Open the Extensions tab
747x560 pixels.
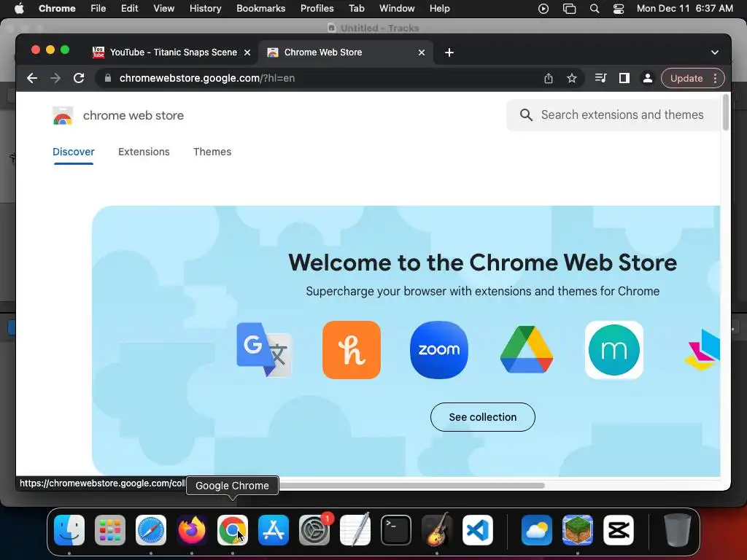[144, 152]
